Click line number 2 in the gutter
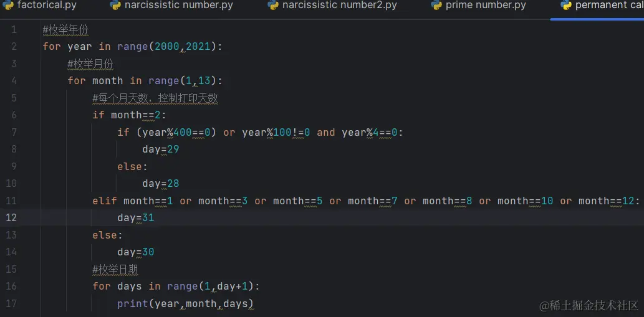Image resolution: width=644 pixels, height=317 pixels. [x=14, y=46]
